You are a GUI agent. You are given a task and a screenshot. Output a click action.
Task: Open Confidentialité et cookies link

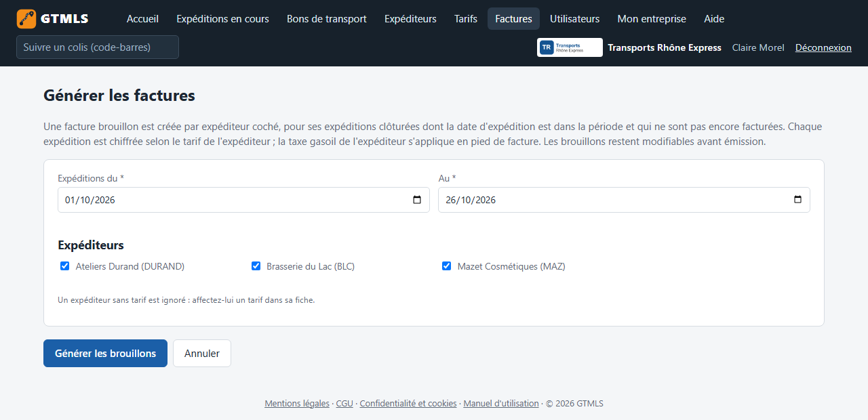pyautogui.click(x=408, y=404)
